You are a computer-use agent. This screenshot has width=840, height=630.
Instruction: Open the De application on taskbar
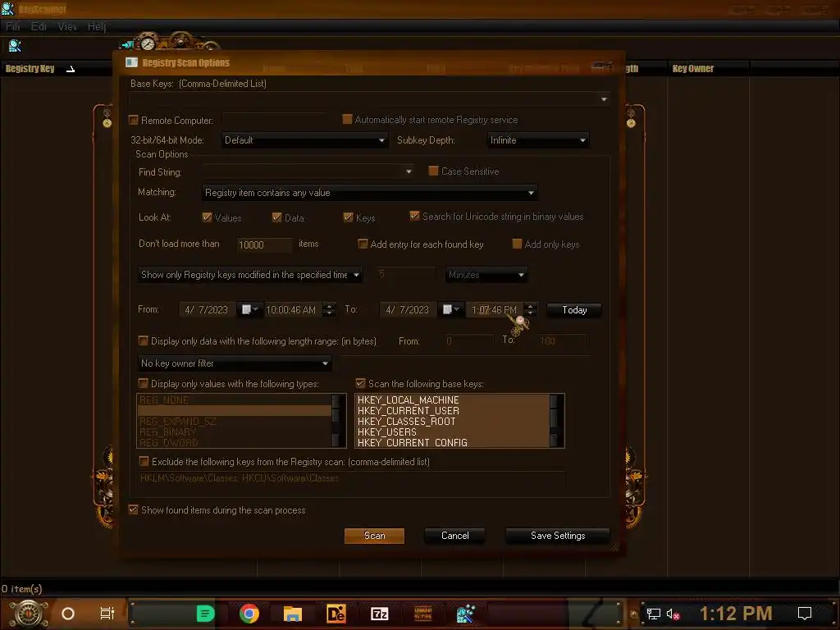[336, 614]
